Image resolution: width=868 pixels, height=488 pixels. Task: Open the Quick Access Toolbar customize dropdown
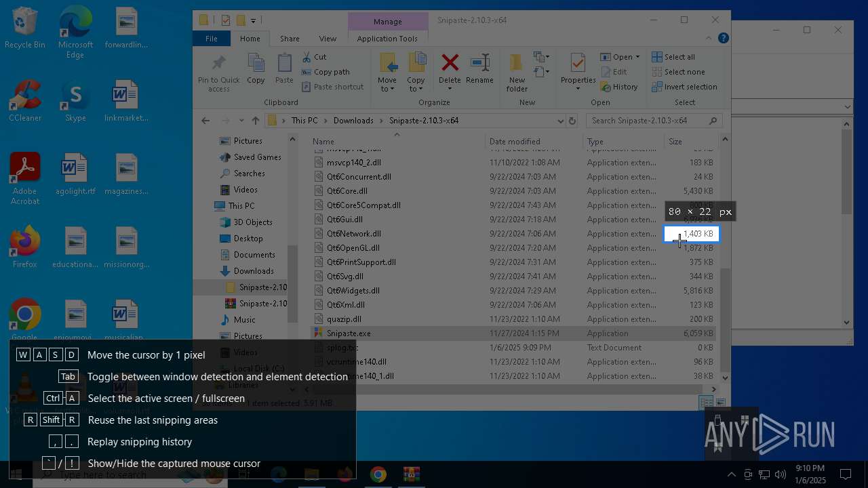(x=253, y=20)
